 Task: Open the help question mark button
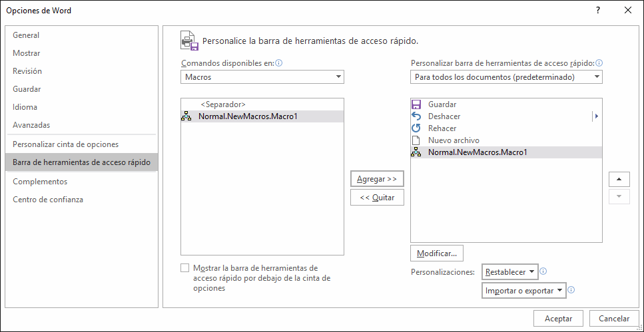(x=598, y=11)
